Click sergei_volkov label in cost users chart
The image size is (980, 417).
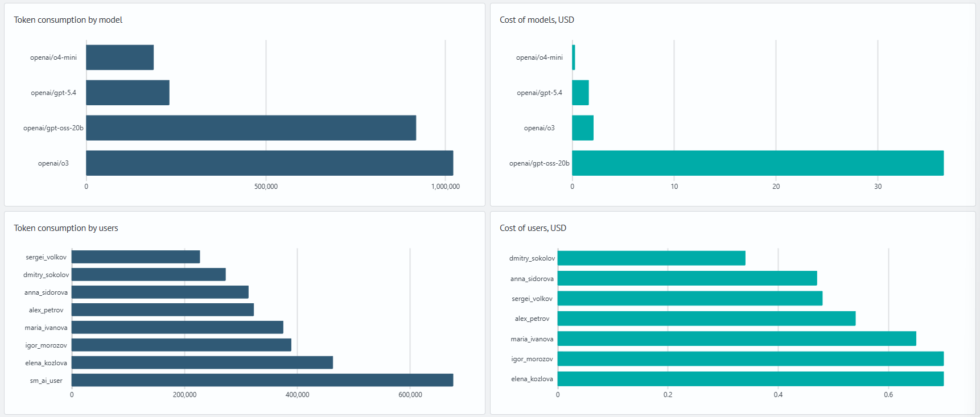click(x=532, y=299)
